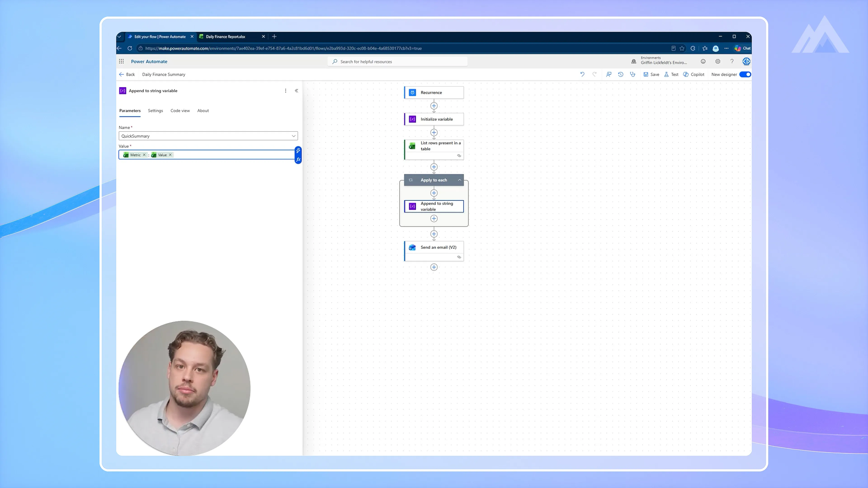Test the flow
The image size is (868, 488).
671,74
